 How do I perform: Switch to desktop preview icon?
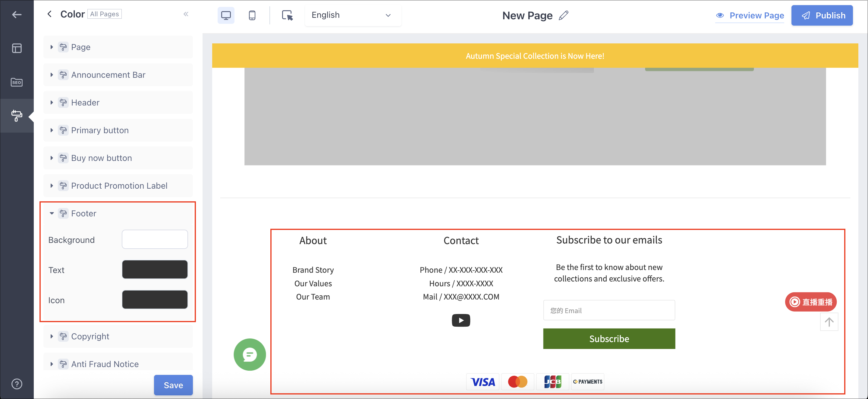[x=226, y=15]
